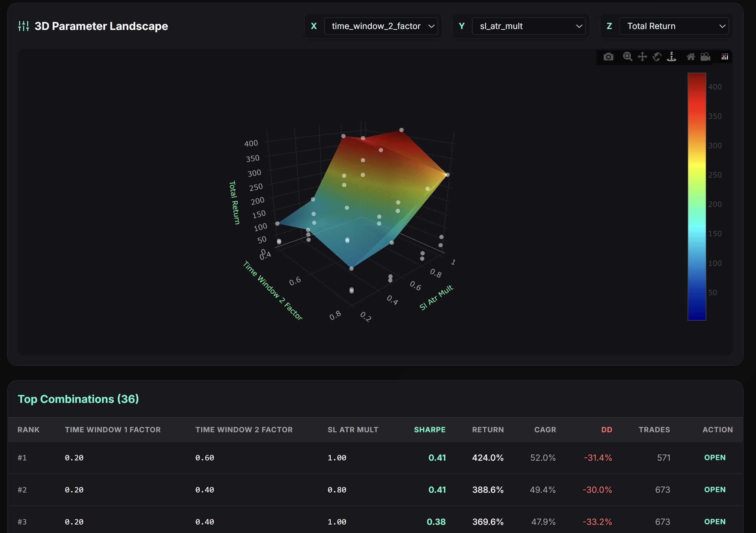The image size is (756, 533).
Task: Click the Total Return color scale bar
Action: (696, 196)
